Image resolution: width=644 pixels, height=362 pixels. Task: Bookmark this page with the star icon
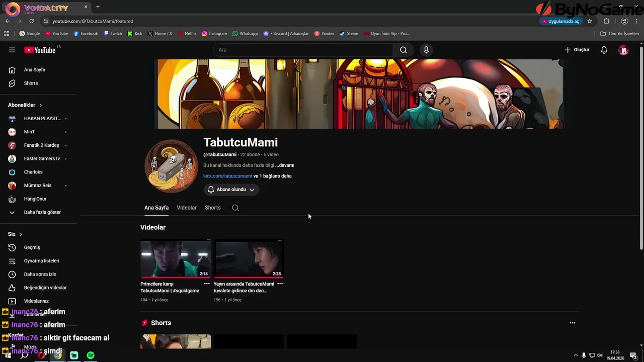click(x=590, y=21)
